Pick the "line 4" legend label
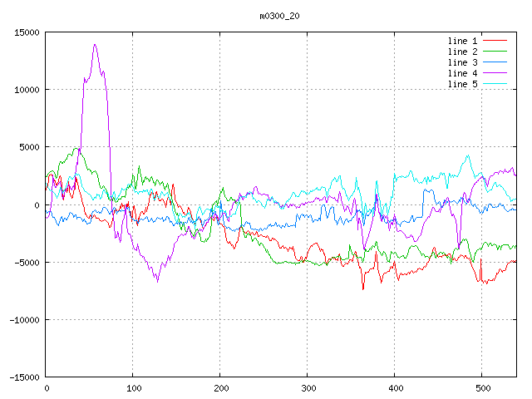This screenshot has width=532, height=399. click(462, 73)
